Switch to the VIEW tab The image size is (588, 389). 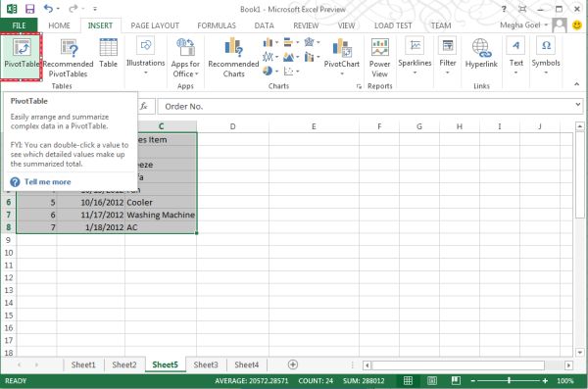point(346,25)
